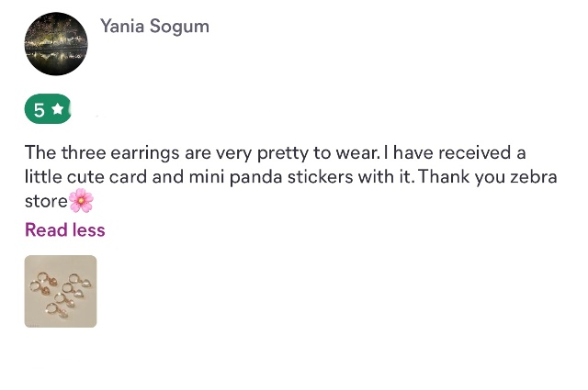Image resolution: width=588 pixels, height=390 pixels.
Task: Open the earrings photo thumbnail
Action: point(61,291)
